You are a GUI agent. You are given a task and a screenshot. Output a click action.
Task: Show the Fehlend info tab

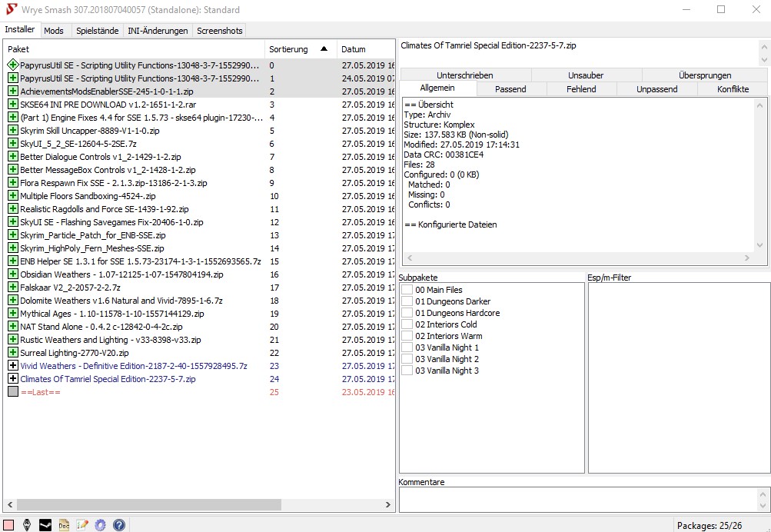click(x=581, y=89)
